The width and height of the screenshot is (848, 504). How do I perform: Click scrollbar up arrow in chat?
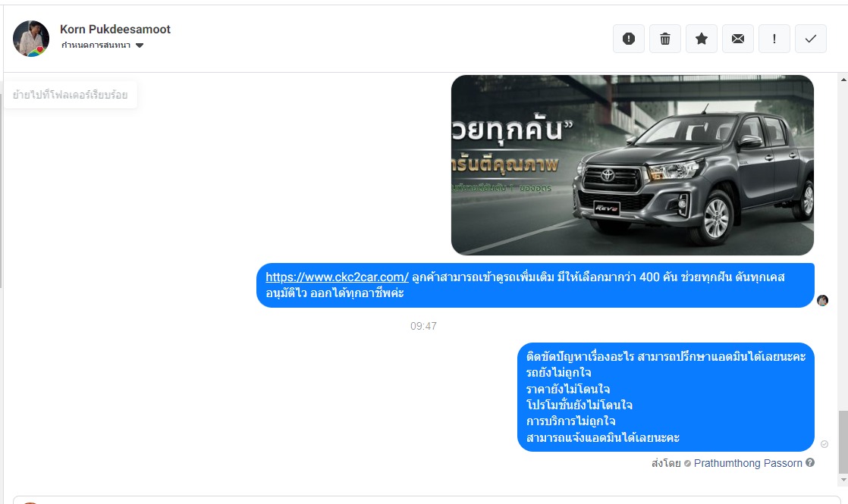pos(843,80)
